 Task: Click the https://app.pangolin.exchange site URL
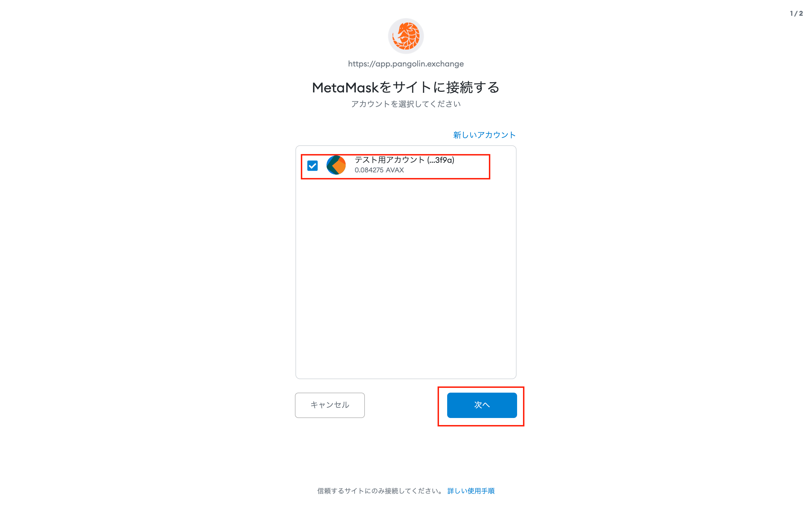406,64
